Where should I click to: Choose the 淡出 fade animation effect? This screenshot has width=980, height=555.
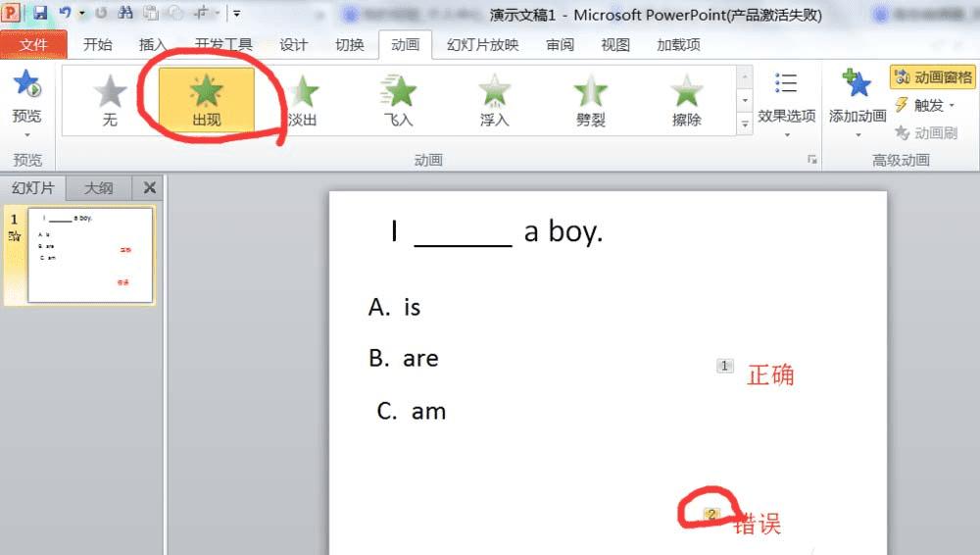click(303, 101)
